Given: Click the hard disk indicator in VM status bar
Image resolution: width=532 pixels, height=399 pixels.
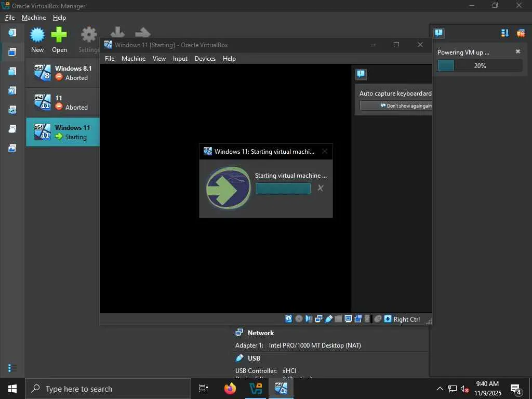Looking at the screenshot, I should pyautogui.click(x=289, y=318).
